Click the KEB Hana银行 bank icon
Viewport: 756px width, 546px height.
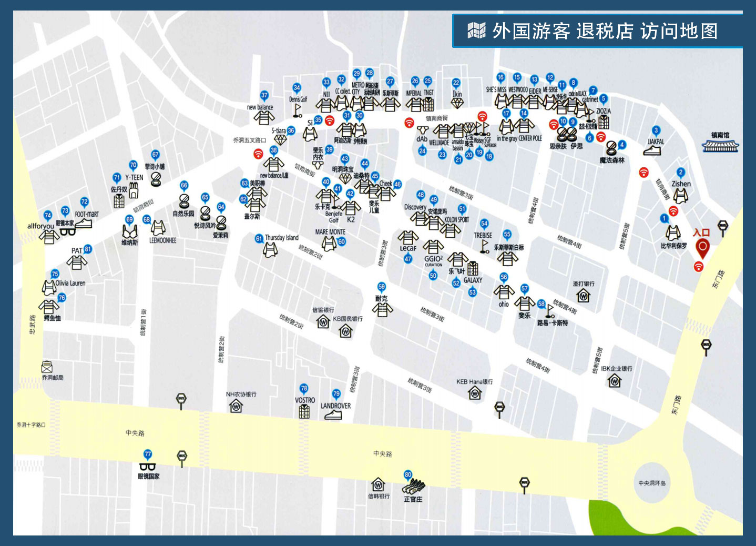click(475, 393)
